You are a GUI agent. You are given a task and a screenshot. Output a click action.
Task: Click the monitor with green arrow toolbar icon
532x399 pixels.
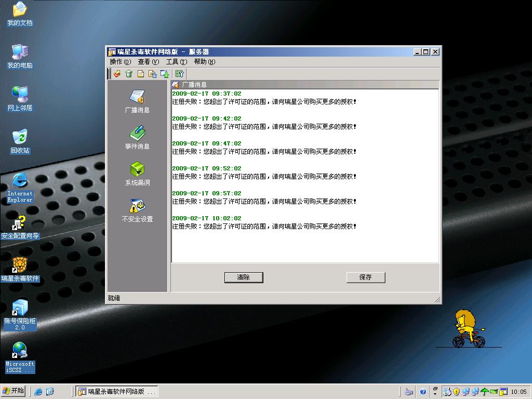point(165,74)
